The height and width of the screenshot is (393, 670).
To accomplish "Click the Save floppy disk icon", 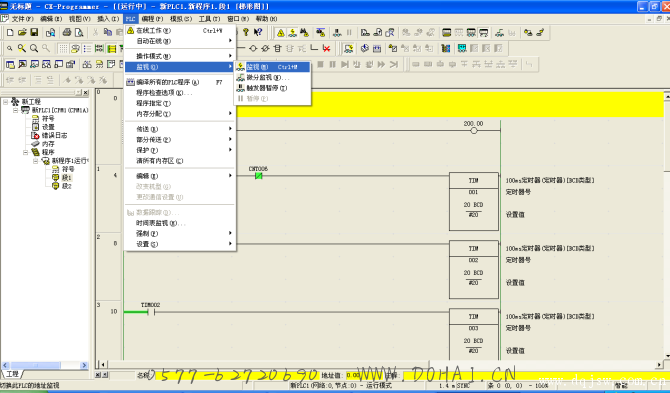I will pyautogui.click(x=34, y=32).
